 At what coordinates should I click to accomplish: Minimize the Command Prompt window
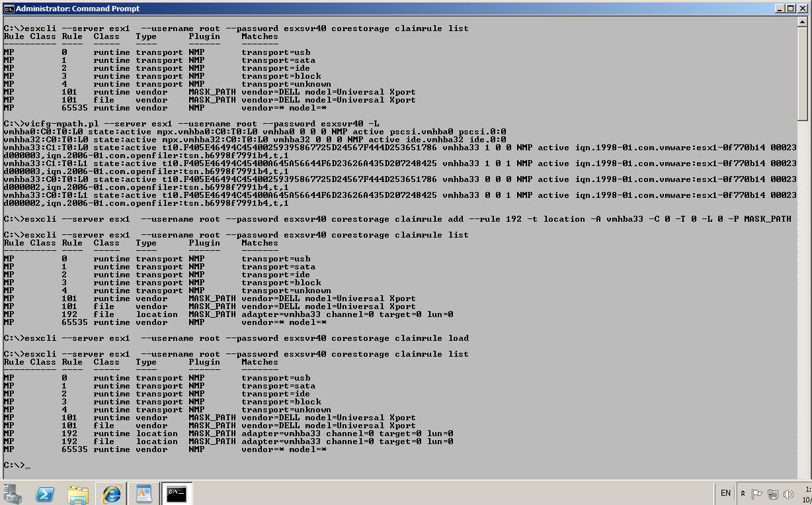point(780,8)
